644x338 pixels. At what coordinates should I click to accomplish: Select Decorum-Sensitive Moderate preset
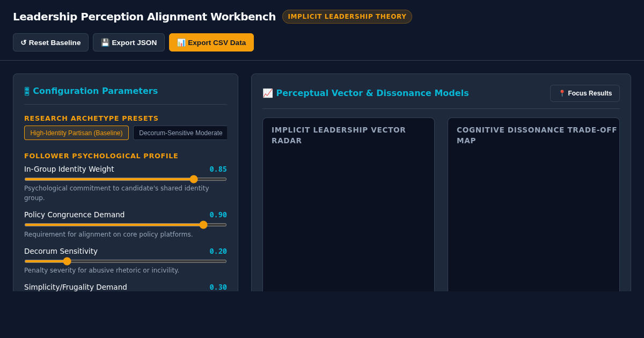point(180,133)
